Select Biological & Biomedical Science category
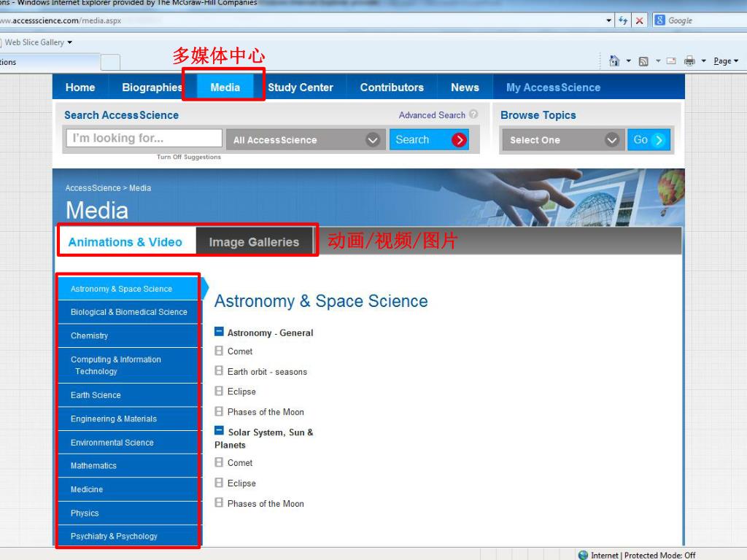Screen dimensions: 747x560 [x=128, y=312]
